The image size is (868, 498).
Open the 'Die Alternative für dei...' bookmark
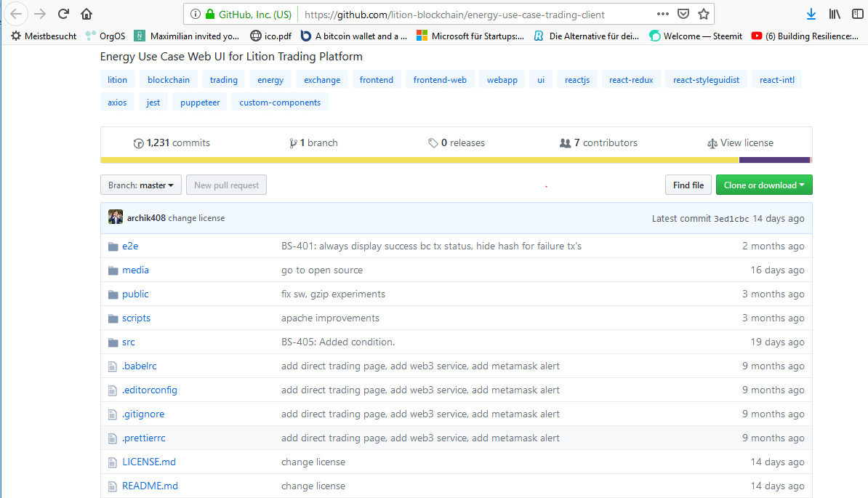586,36
